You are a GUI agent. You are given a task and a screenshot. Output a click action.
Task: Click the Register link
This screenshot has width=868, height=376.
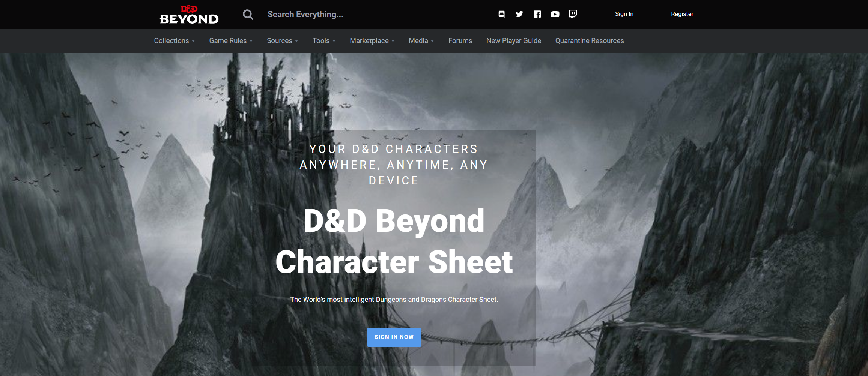(682, 14)
